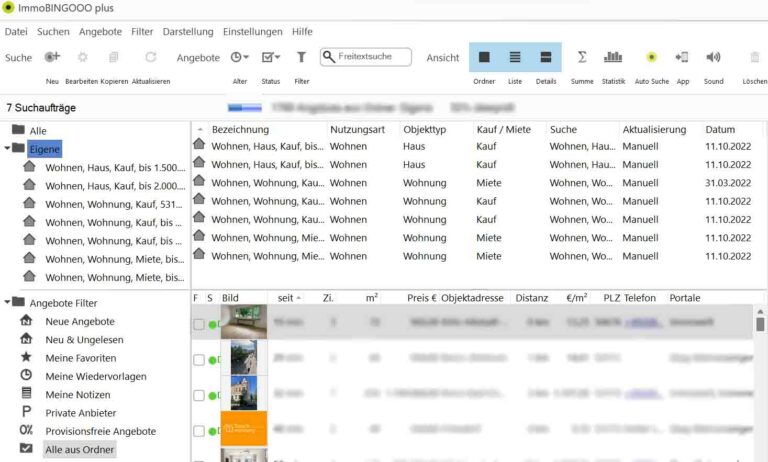
Task: Click the Sound speaker icon
Action: click(x=713, y=58)
